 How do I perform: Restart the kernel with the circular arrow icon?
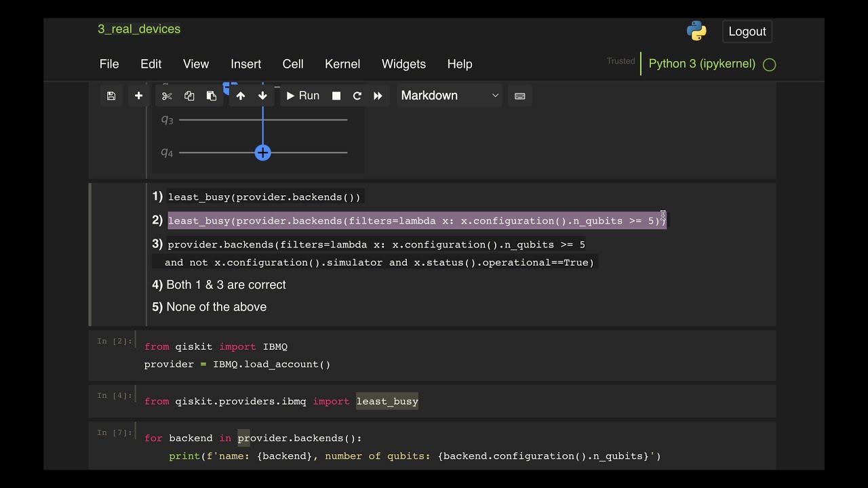tap(357, 96)
